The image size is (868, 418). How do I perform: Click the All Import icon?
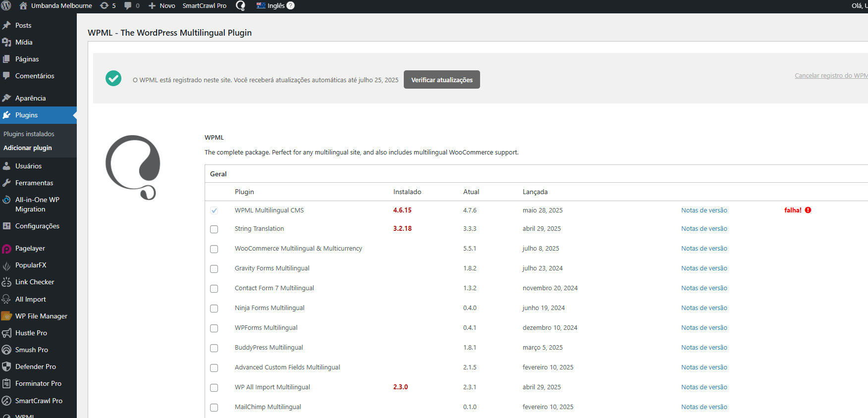[x=6, y=299]
